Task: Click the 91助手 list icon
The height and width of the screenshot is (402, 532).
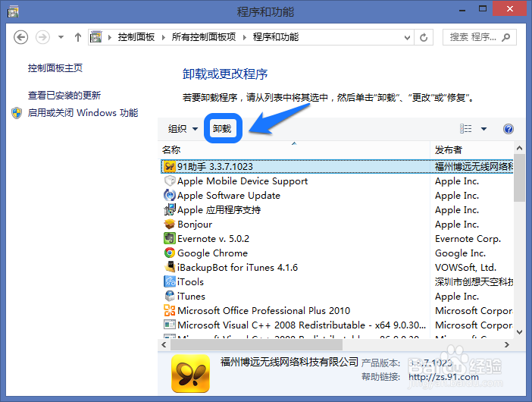Action: pyautogui.click(x=169, y=166)
